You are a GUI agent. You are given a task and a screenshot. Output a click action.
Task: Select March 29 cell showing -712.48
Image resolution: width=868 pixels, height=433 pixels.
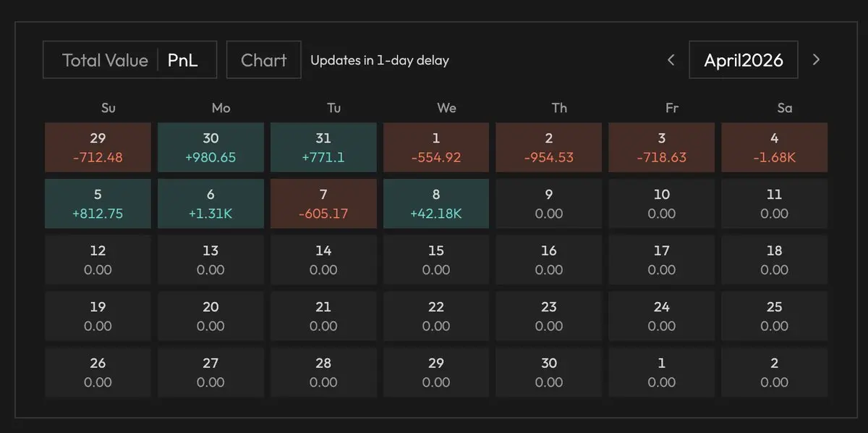click(x=98, y=148)
